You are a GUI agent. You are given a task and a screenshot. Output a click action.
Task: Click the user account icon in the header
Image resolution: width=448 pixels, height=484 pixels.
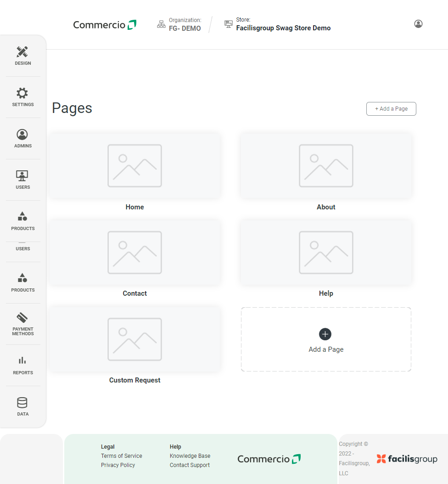click(x=418, y=23)
